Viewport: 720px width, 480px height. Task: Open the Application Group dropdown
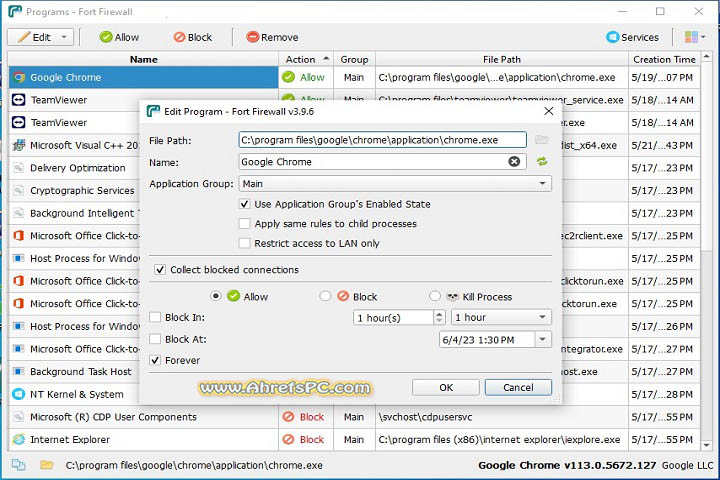point(395,184)
